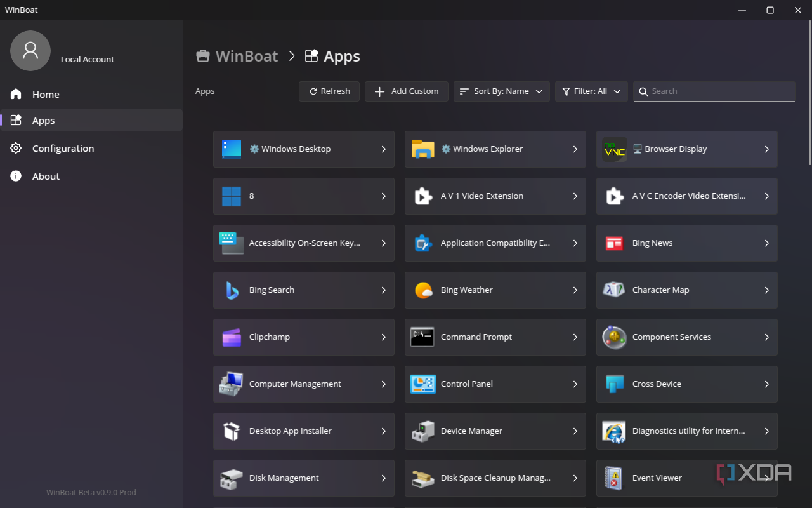Click the Add Custom button
812x508 pixels.
point(407,91)
